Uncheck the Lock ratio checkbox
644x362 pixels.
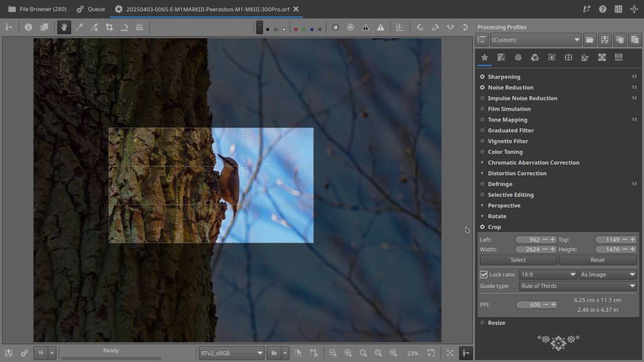pos(484,275)
